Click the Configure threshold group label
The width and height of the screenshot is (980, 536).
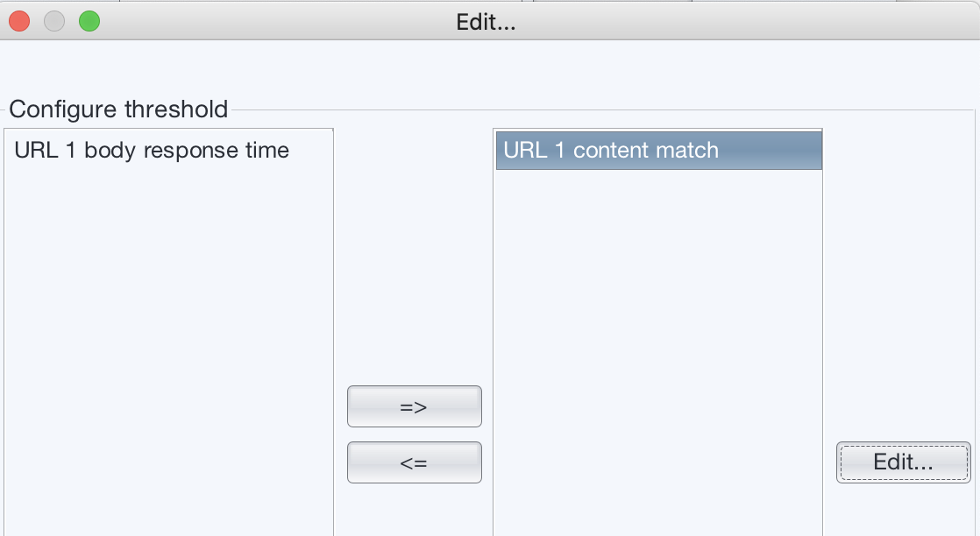coord(117,109)
